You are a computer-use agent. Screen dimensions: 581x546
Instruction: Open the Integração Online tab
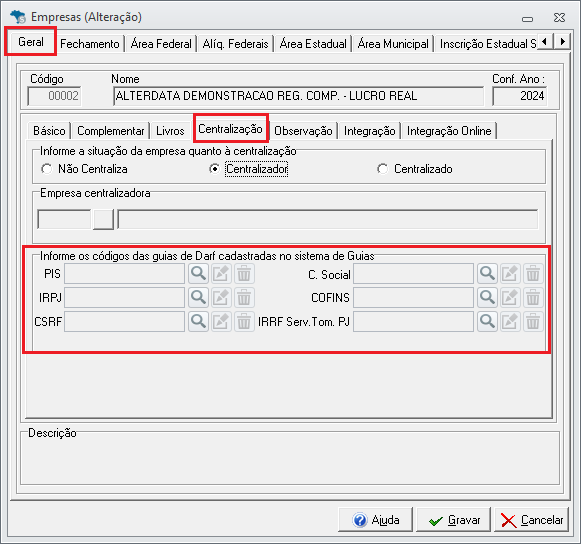click(449, 131)
